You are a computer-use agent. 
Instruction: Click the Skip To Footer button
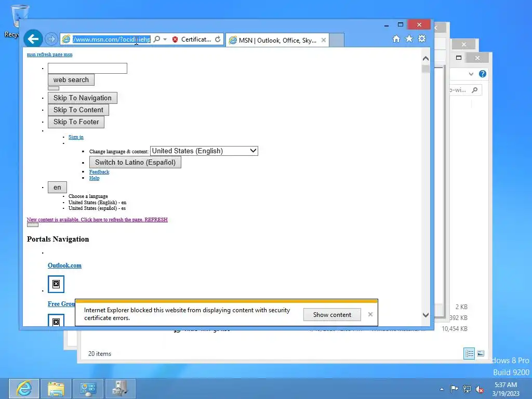[76, 122]
